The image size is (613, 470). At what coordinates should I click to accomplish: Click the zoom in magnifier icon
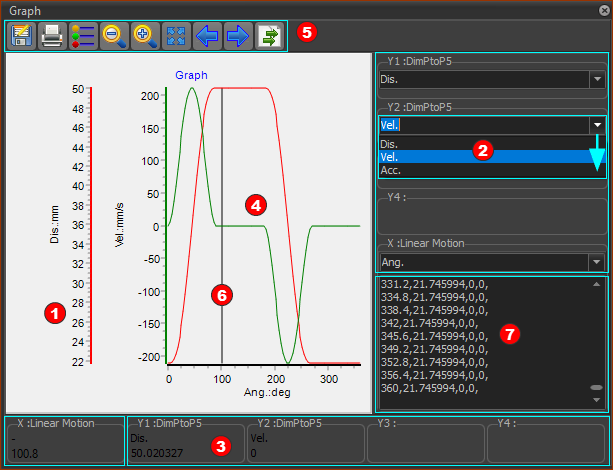145,36
